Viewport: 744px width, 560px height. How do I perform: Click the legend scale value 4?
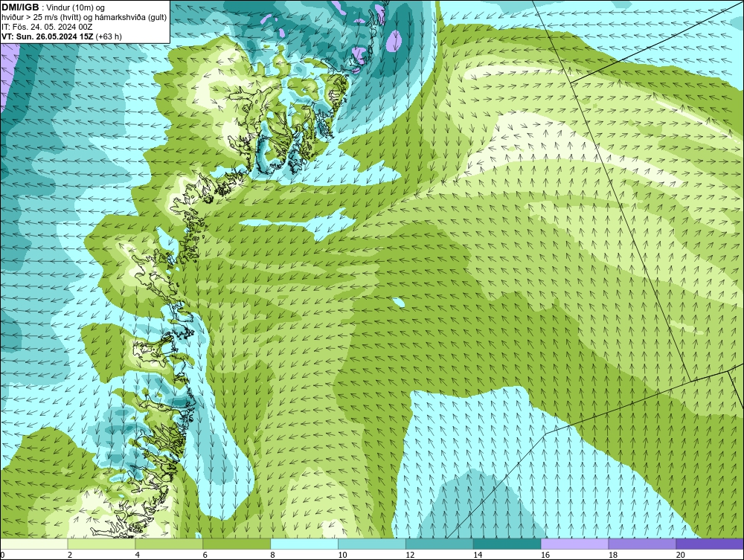coord(137,555)
